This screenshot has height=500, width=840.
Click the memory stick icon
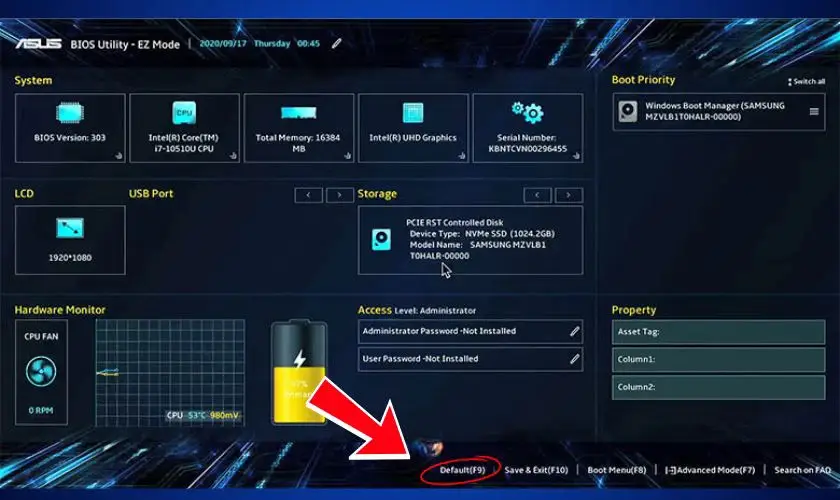(299, 113)
